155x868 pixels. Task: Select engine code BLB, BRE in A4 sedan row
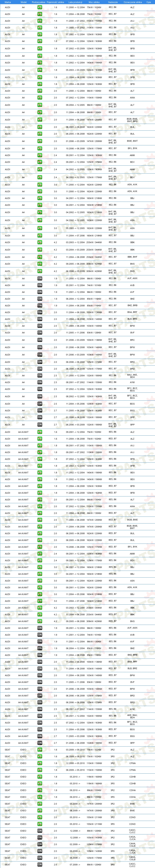(132, 319)
